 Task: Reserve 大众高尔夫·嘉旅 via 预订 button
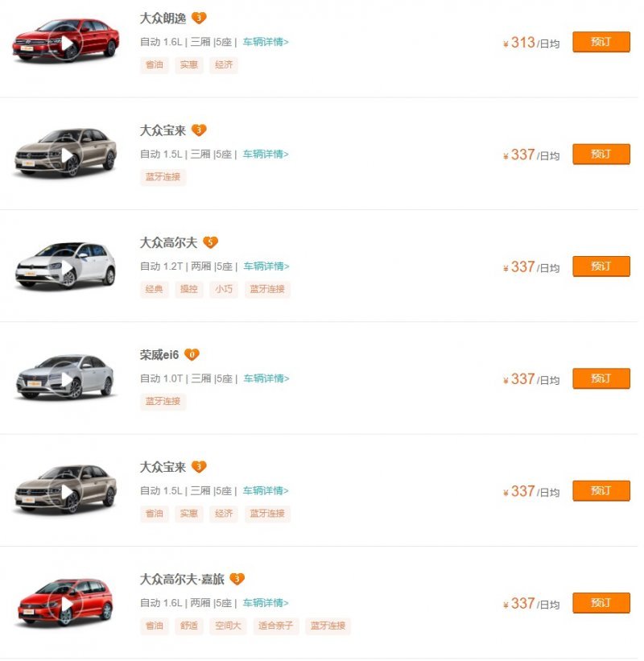click(x=601, y=603)
